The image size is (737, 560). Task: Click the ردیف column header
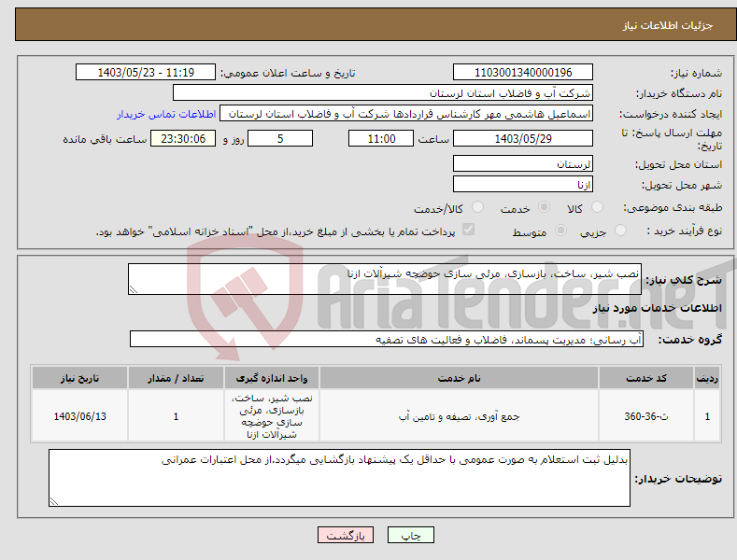click(x=707, y=378)
